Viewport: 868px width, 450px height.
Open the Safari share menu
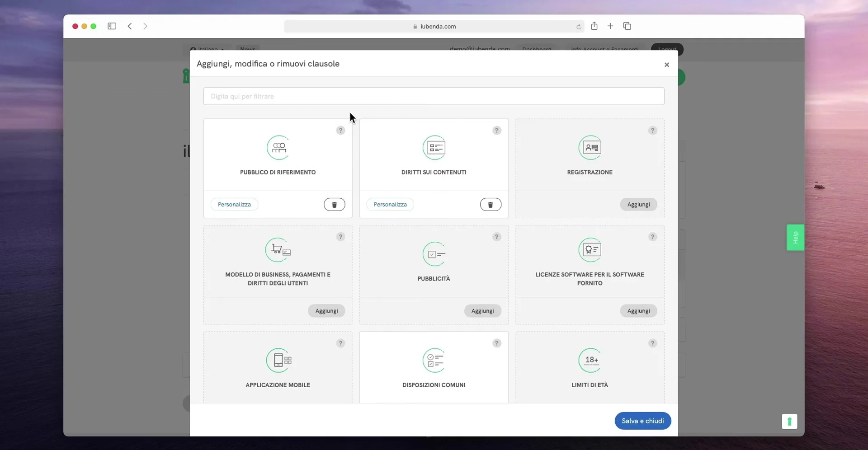(594, 26)
